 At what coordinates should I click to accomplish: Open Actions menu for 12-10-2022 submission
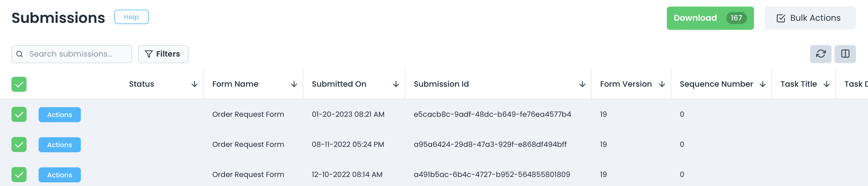click(60, 175)
